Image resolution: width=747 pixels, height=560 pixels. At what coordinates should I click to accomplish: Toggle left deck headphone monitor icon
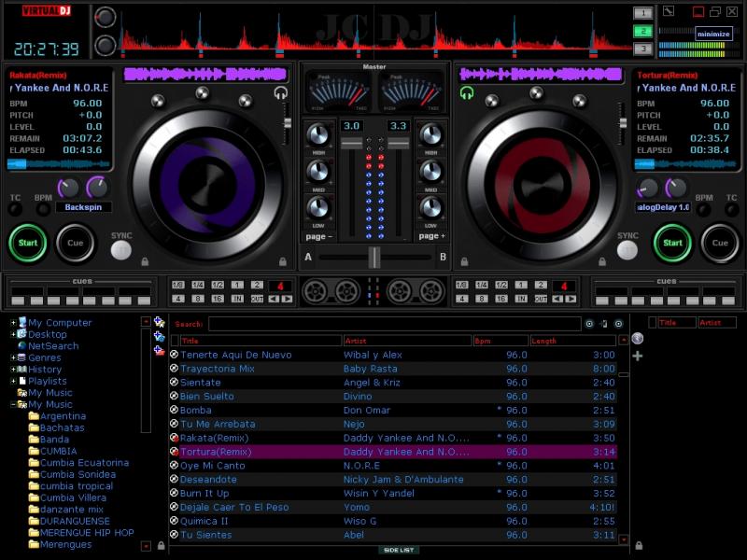click(281, 92)
